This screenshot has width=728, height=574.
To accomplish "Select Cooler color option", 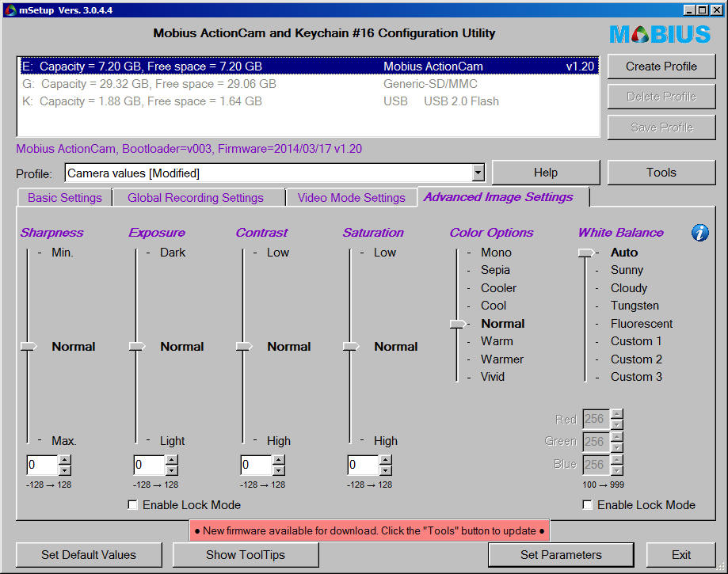I will click(x=498, y=288).
